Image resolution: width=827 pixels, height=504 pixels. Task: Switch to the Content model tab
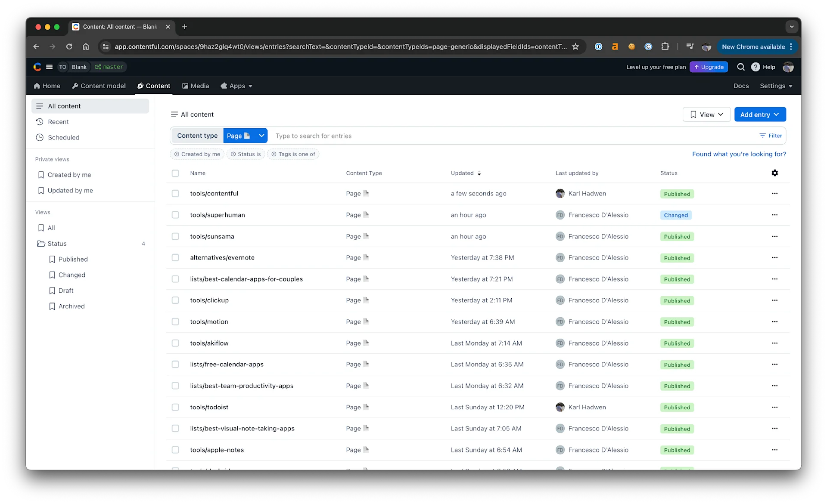point(99,86)
